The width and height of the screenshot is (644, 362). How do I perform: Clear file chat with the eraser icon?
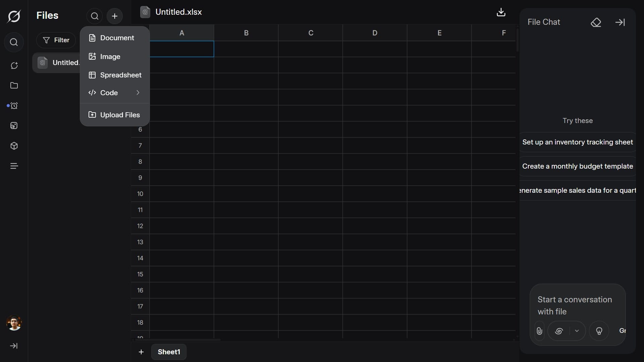596,22
